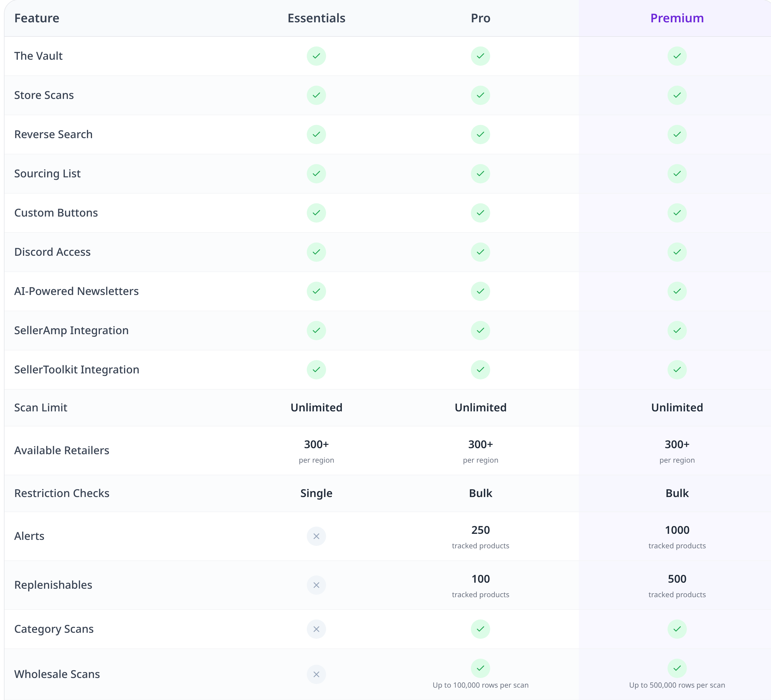Select Custom Buttons check icon under Premium

[677, 213]
